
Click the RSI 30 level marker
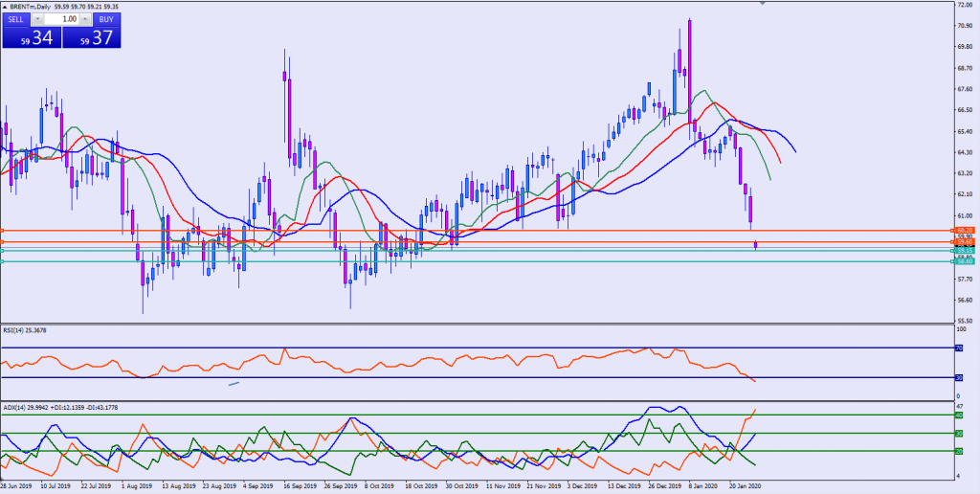click(x=959, y=377)
